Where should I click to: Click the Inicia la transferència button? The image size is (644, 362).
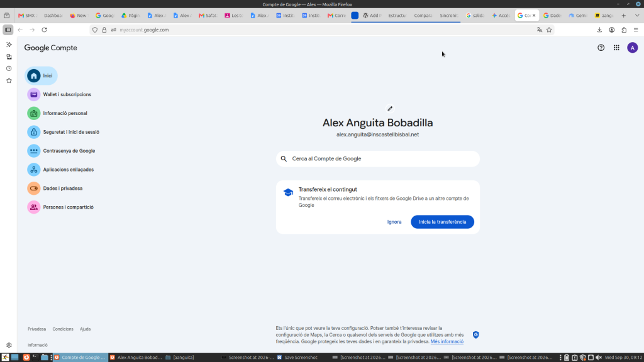(x=442, y=222)
